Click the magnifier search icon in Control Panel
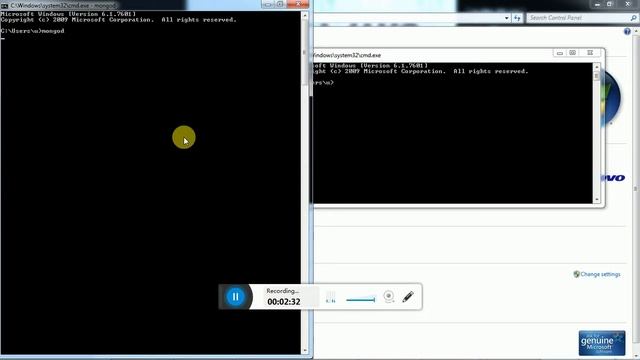This screenshot has height=360, width=640. coord(633,18)
